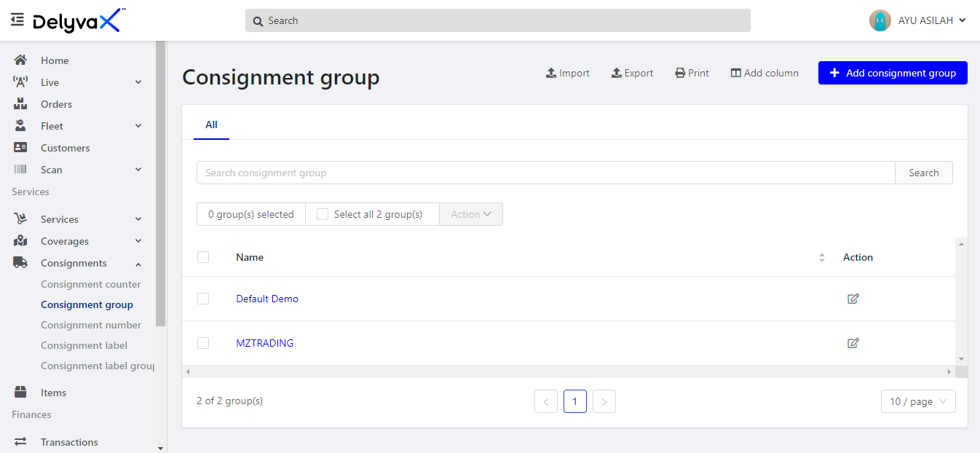Tick the header select-all checkbox in table
The width and height of the screenshot is (980, 453).
(203, 257)
